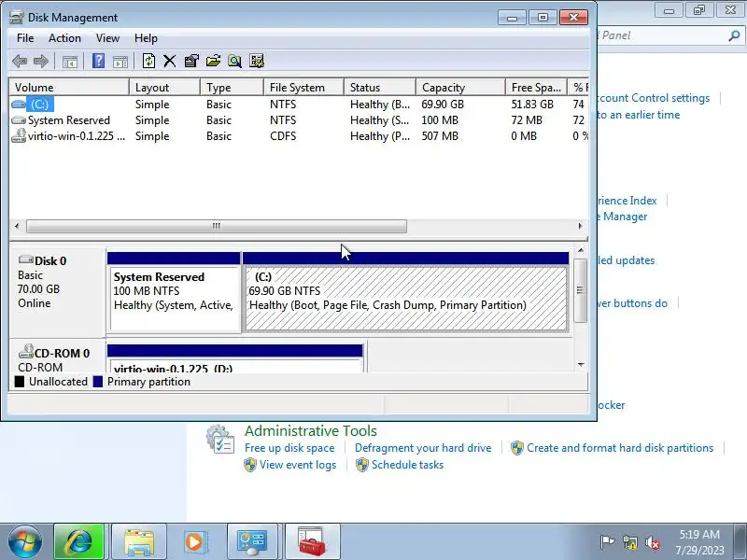Image resolution: width=747 pixels, height=560 pixels.
Task: Click the Forward arrow in toolbar
Action: point(41,61)
